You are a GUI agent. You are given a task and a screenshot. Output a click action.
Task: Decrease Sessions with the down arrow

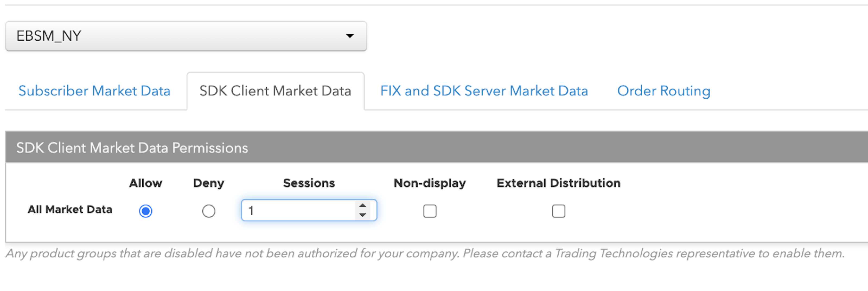click(363, 215)
